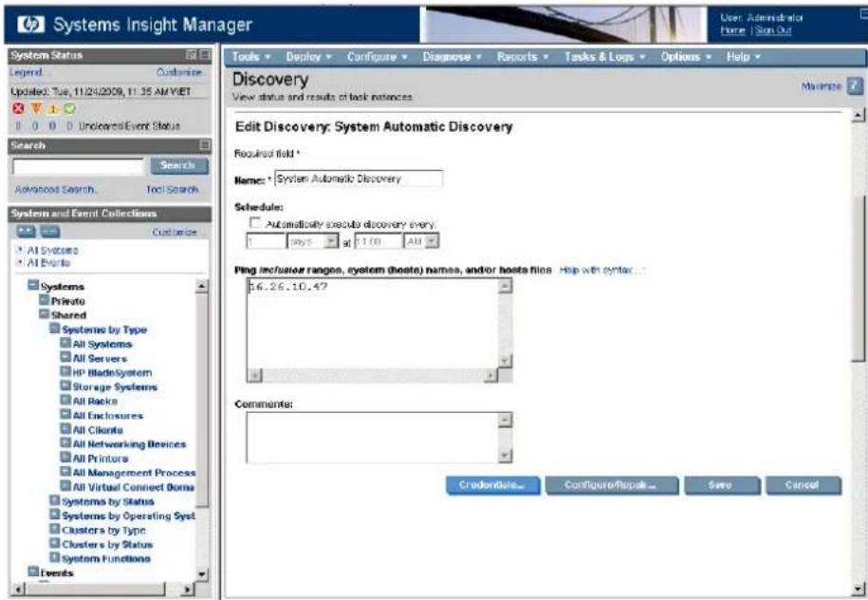
Task: Click the discovery Name input field
Action: 359,178
